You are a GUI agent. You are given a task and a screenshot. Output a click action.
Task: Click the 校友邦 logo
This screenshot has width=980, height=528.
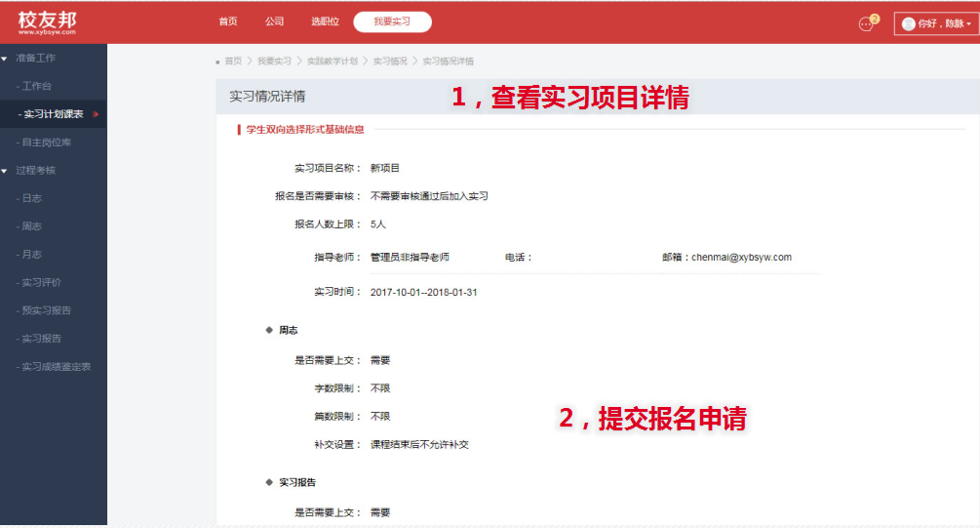(x=47, y=22)
